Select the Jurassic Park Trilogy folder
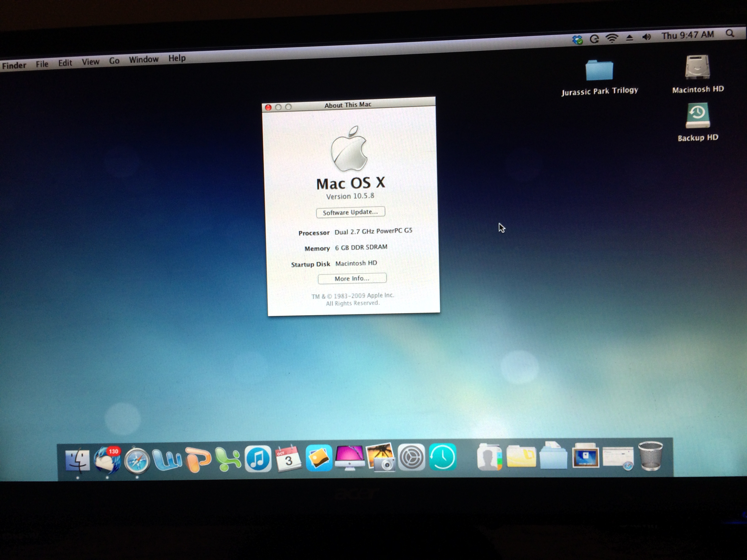 coord(599,70)
